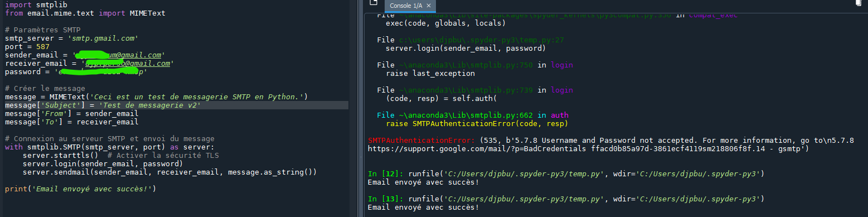Viewport: 868px width, 217px height.
Task: Click success message below In [13]
Action: (x=424, y=208)
